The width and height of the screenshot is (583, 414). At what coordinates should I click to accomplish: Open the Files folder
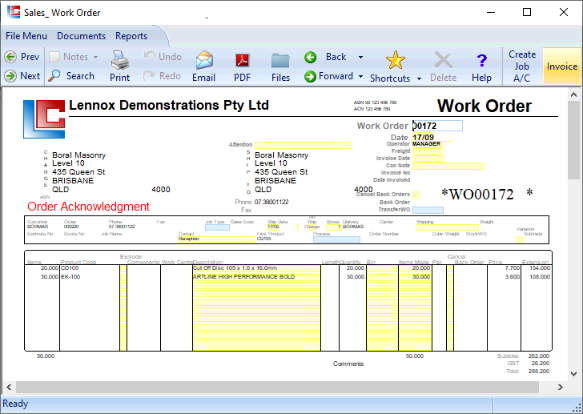point(280,66)
